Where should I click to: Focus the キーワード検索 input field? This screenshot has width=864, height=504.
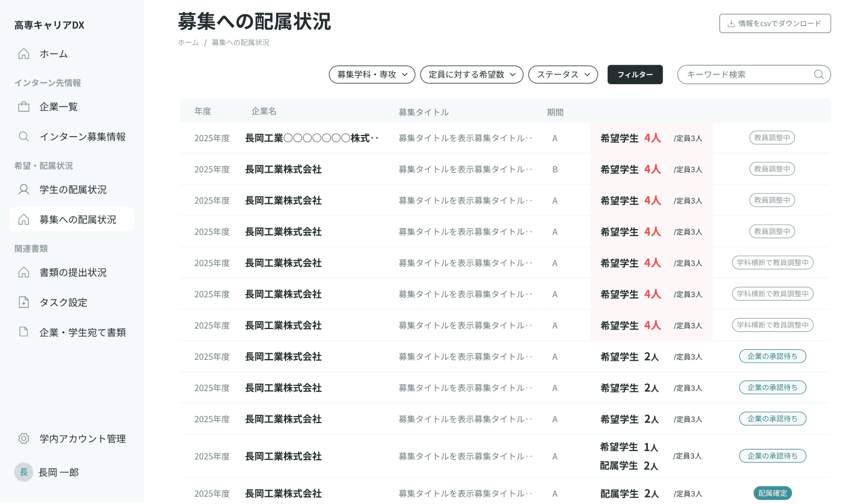[x=746, y=75]
